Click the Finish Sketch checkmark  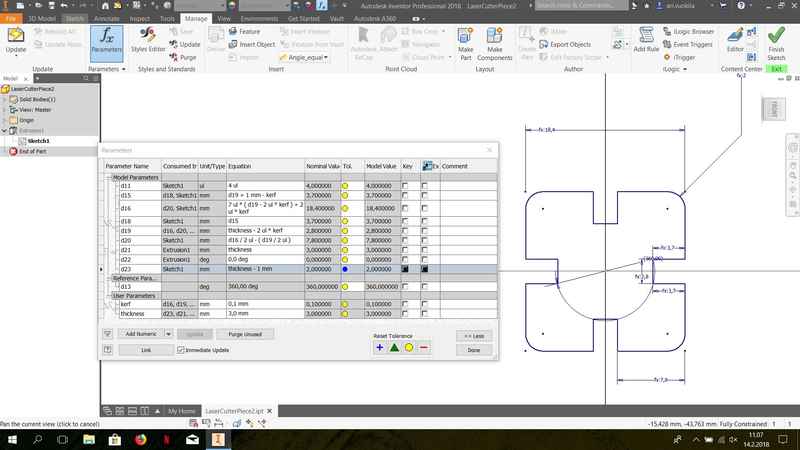(776, 43)
